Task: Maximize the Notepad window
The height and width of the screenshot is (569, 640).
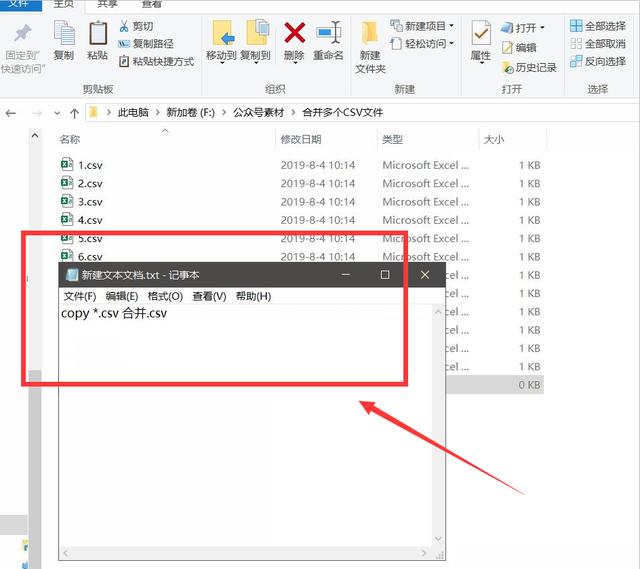Action: click(x=384, y=275)
